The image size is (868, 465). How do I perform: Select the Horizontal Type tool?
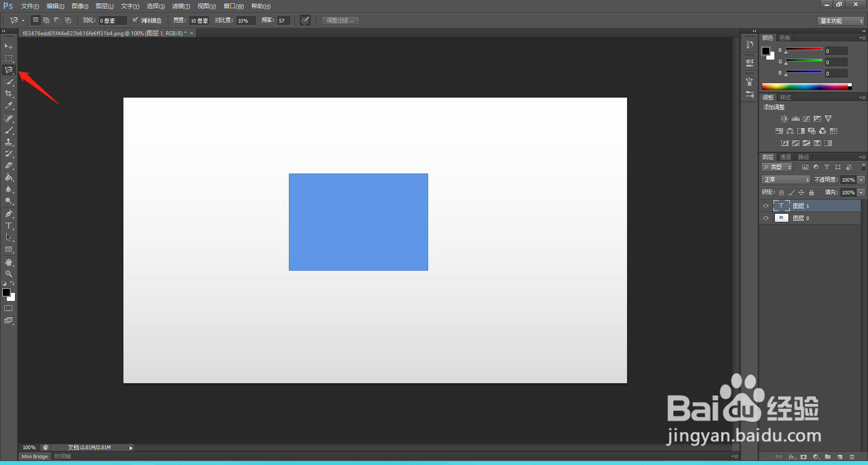point(9,225)
